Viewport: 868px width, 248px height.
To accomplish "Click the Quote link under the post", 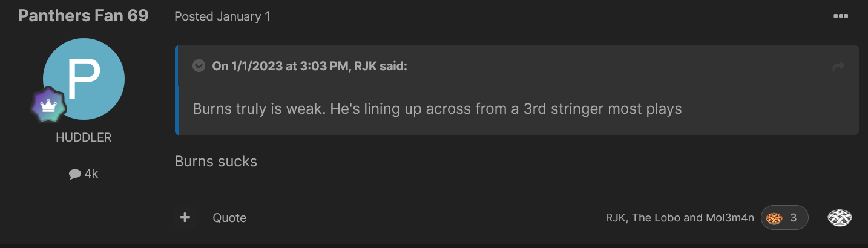I will tap(229, 218).
